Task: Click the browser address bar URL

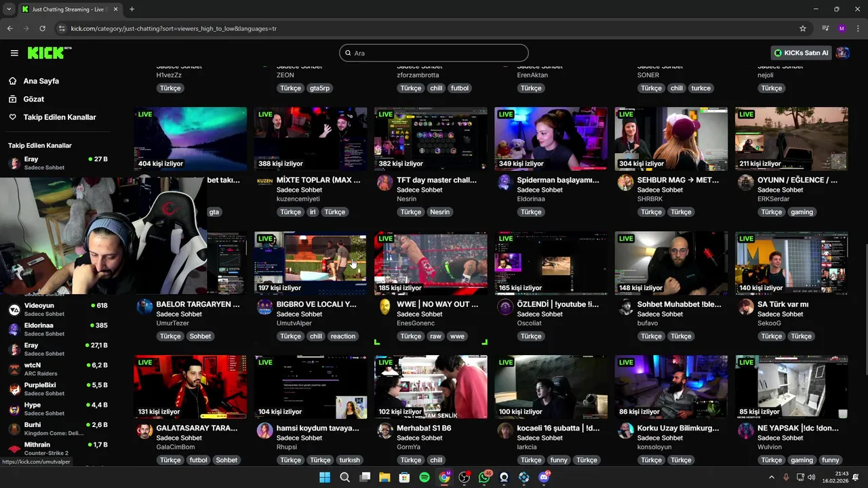Action: (x=174, y=28)
